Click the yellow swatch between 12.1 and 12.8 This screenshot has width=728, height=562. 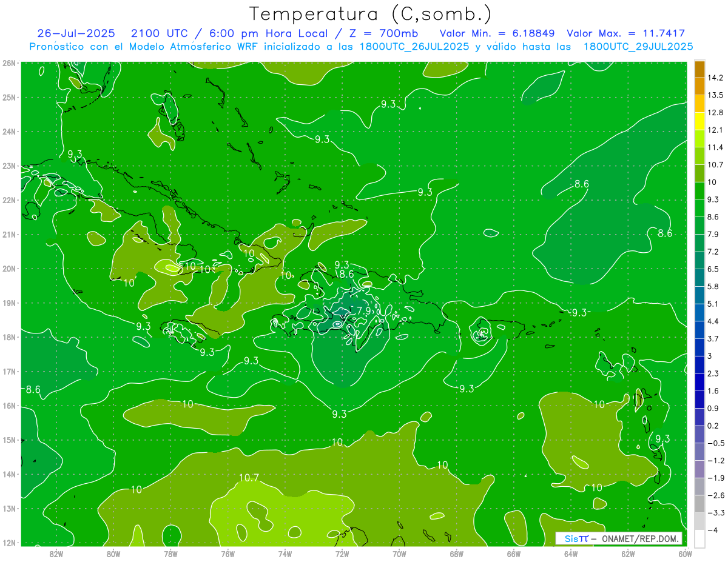point(699,121)
